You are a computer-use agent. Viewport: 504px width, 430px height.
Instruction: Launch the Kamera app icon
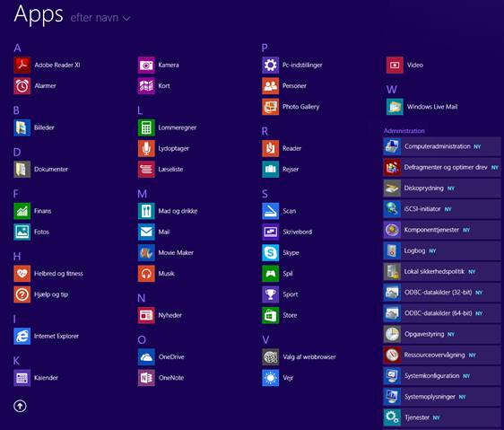tap(146, 65)
